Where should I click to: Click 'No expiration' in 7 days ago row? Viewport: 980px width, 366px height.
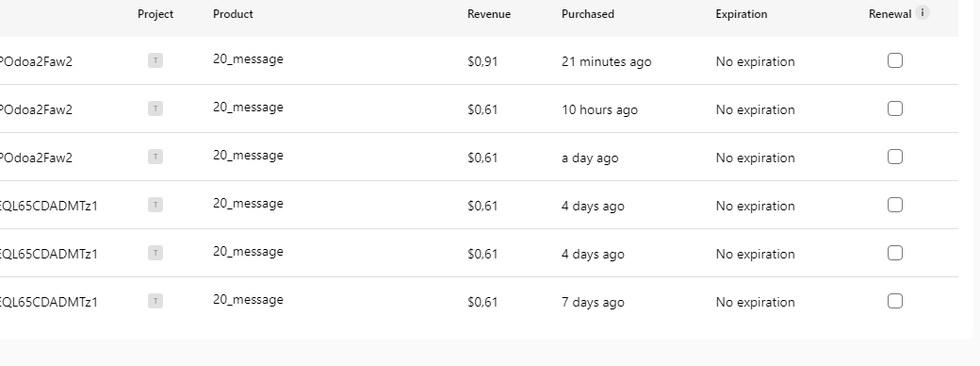[755, 302]
